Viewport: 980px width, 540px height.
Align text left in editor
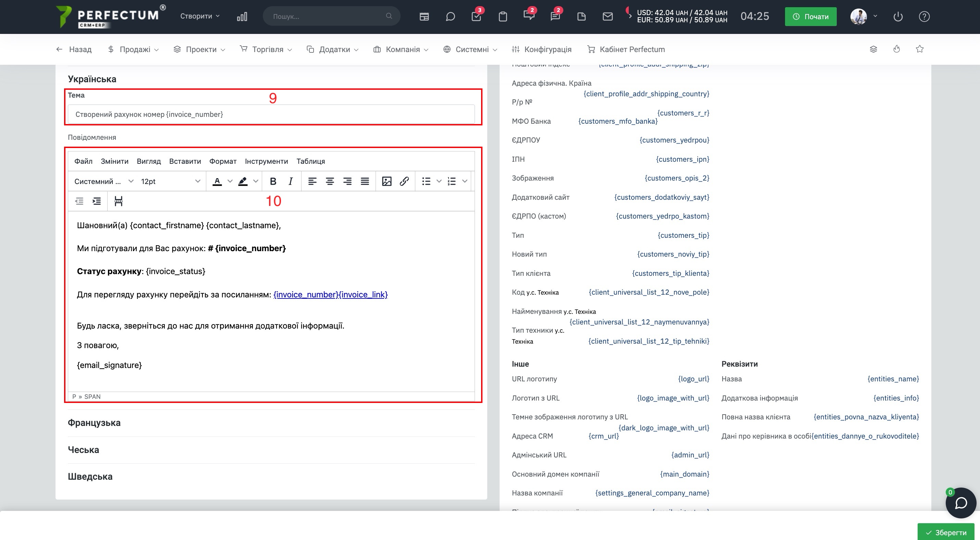pyautogui.click(x=313, y=181)
